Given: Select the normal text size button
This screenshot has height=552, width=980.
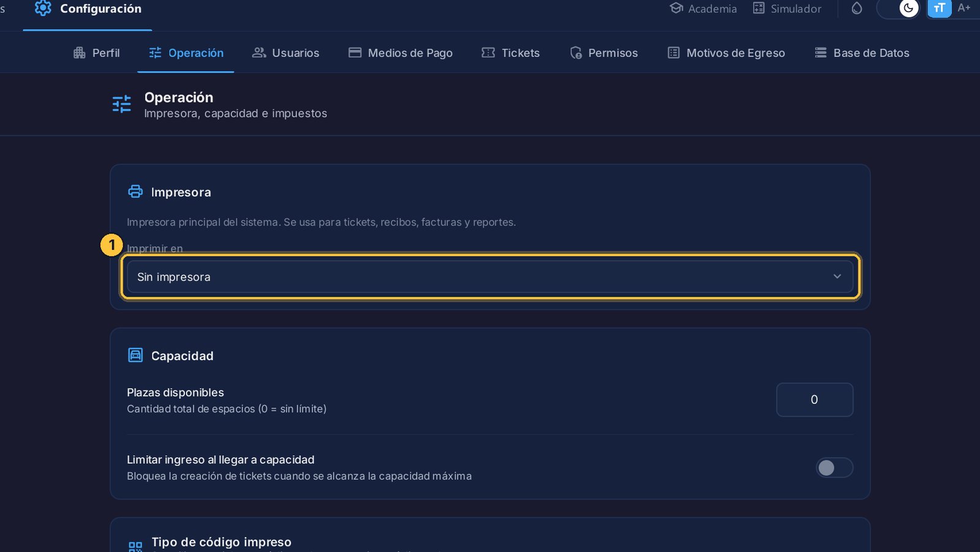Looking at the screenshot, I should coord(940,8).
